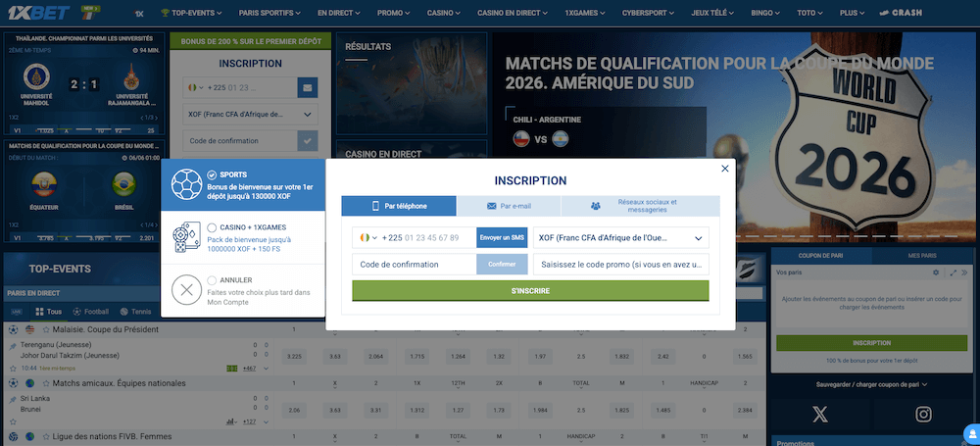Screen dimensions: 980x446
Task: Filter live events by Football
Action: [x=90, y=312]
